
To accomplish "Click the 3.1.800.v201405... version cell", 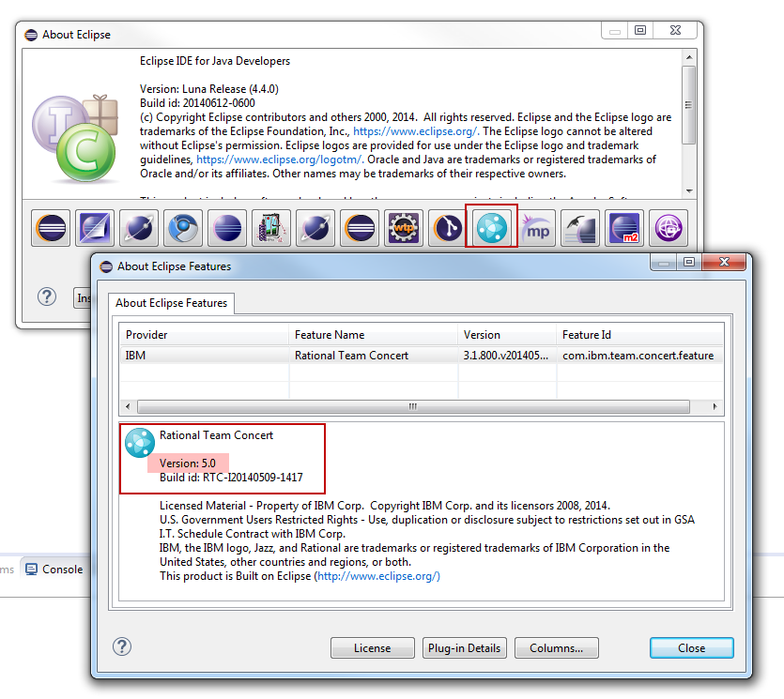I will point(507,356).
